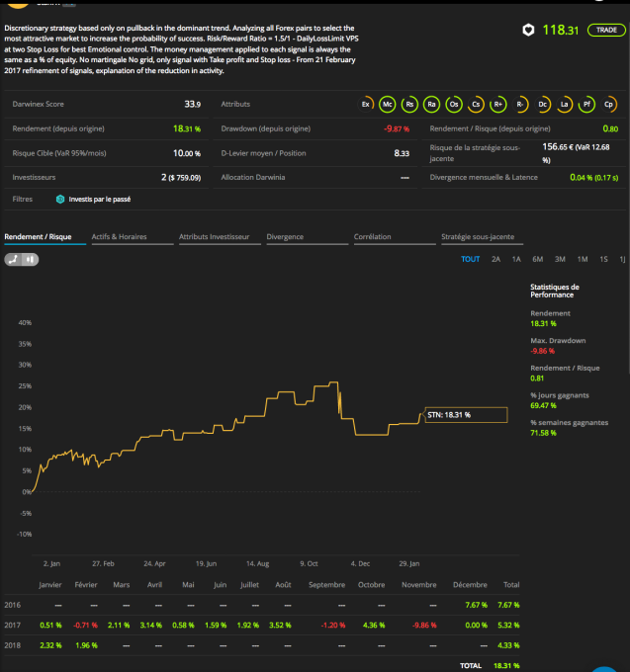Viewport: 630px width, 672px height.
Task: Click the 2017 Février cell -0.71 %
Action: click(x=85, y=625)
